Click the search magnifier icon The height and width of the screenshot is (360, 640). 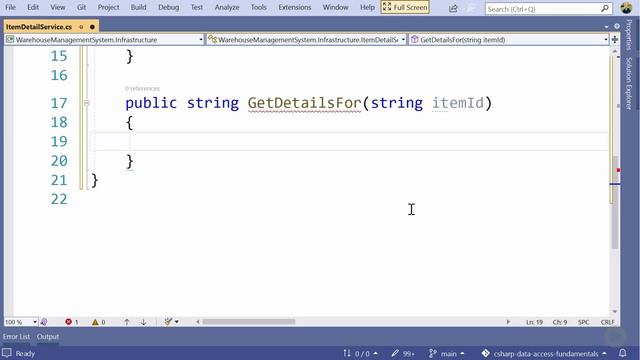605,8
